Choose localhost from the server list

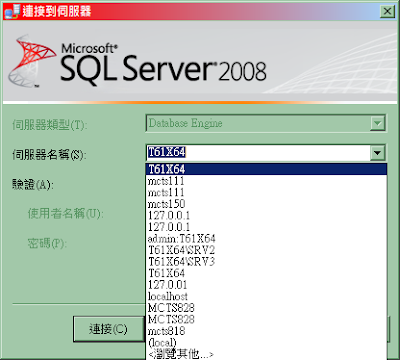coord(266,296)
